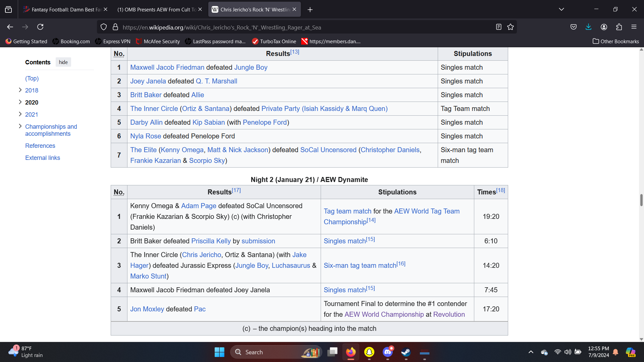
Task: Open Discord from the taskbar
Action: [x=388, y=352]
